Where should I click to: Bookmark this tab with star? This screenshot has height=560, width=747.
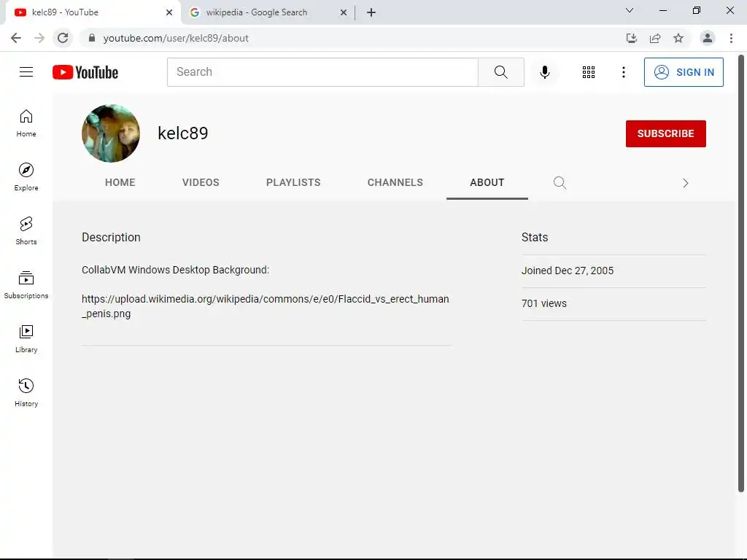(678, 38)
